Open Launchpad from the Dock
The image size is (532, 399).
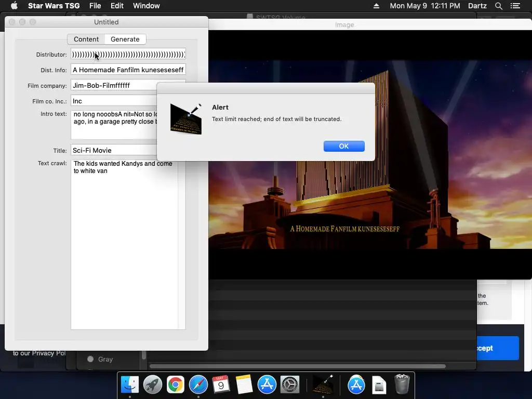tap(153, 385)
